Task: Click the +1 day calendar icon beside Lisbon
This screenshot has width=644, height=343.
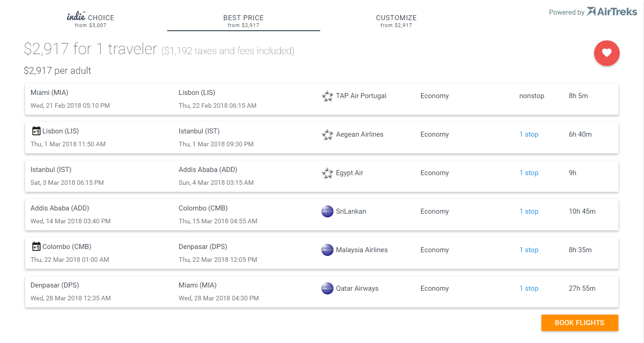Action: point(36,131)
